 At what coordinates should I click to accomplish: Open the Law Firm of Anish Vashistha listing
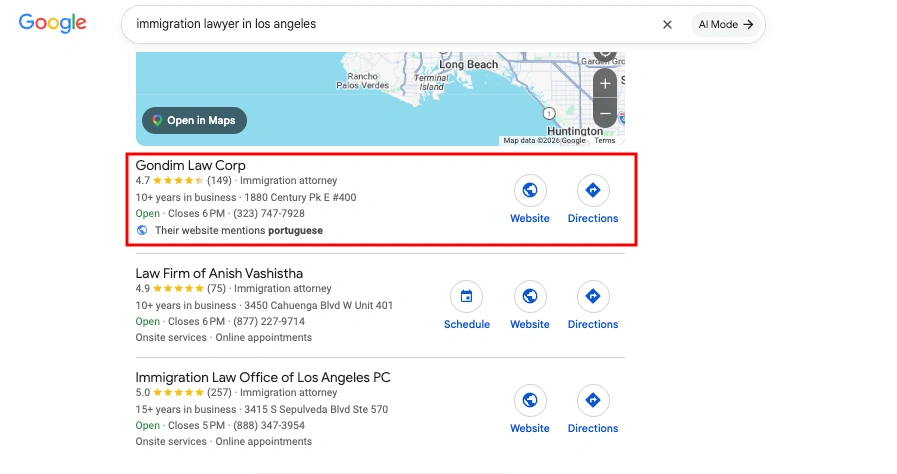click(219, 273)
